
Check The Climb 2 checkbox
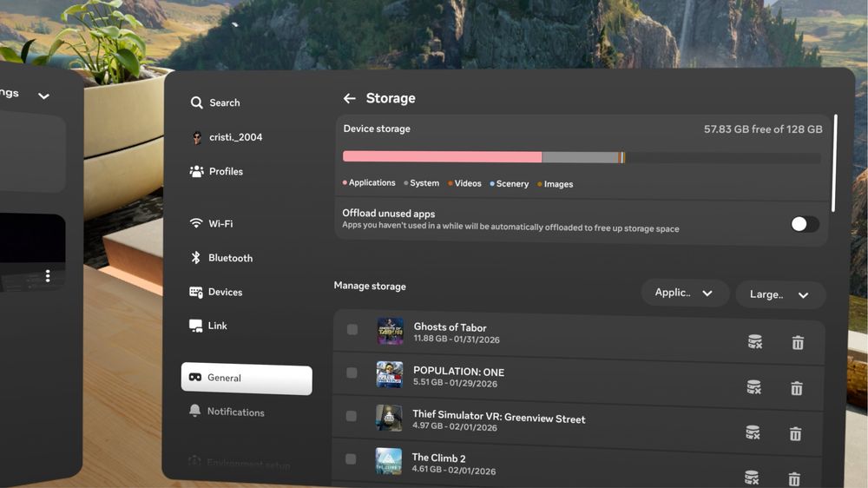351,459
